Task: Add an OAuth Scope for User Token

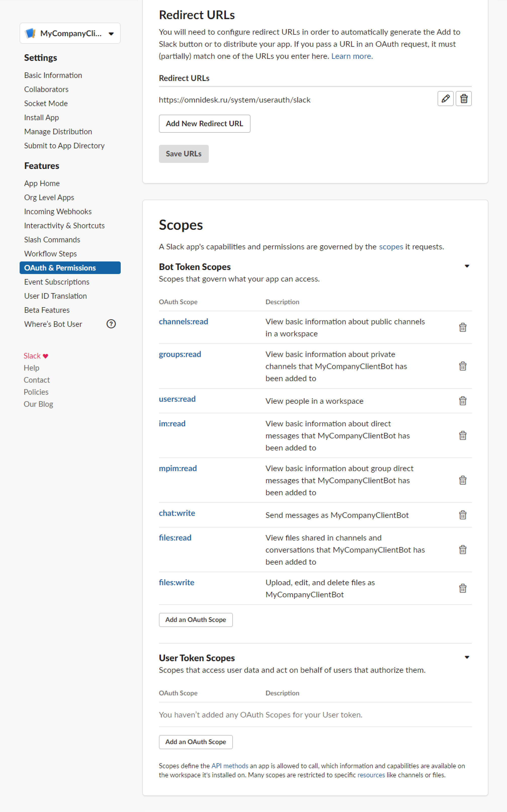Action: 196,742
